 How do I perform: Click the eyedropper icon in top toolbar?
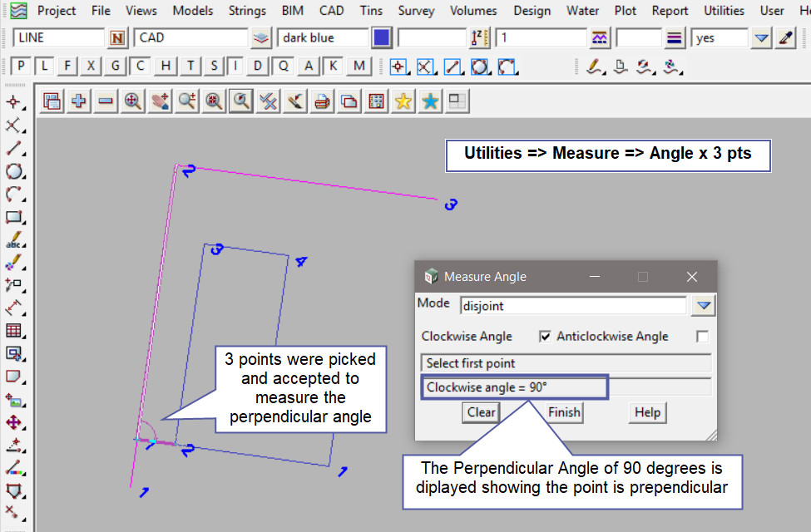(785, 38)
